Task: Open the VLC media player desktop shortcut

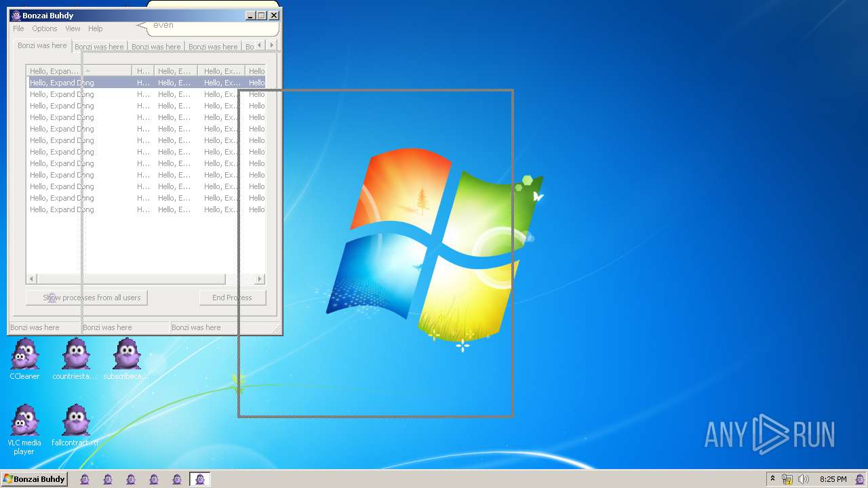Action: coord(24,430)
